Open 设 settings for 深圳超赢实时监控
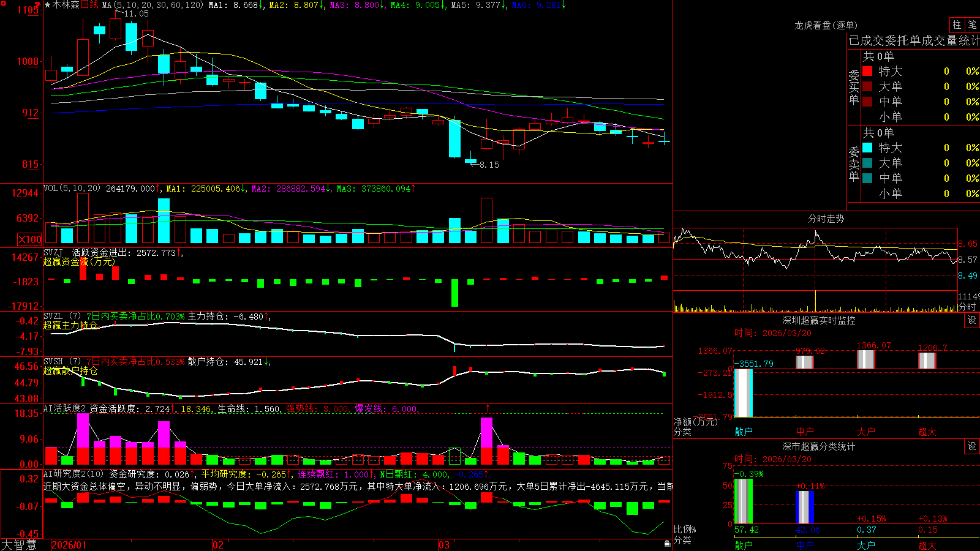The width and height of the screenshot is (980, 551). pyautogui.click(x=972, y=320)
